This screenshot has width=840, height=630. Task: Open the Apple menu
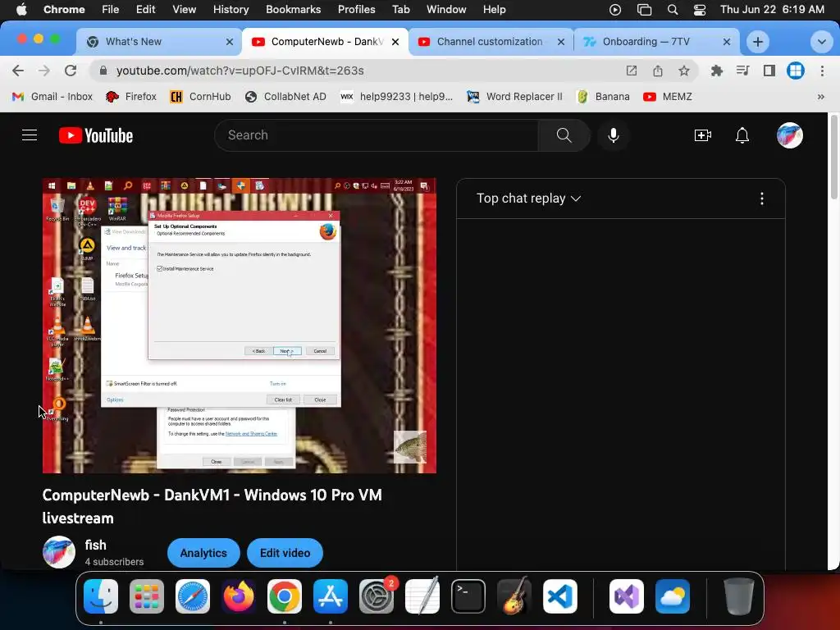click(x=21, y=10)
